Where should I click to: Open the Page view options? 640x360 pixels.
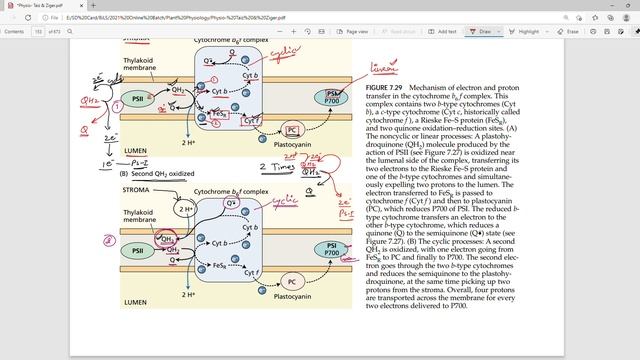point(352,31)
